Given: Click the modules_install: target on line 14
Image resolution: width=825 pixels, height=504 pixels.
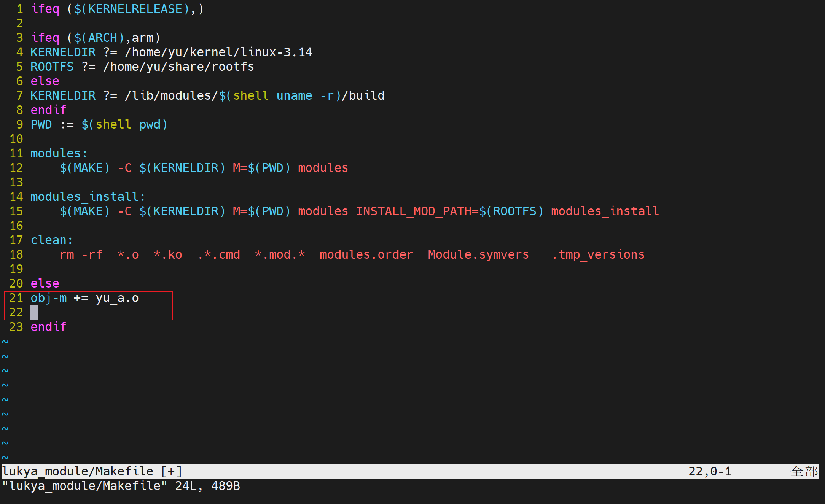Looking at the screenshot, I should point(88,197).
